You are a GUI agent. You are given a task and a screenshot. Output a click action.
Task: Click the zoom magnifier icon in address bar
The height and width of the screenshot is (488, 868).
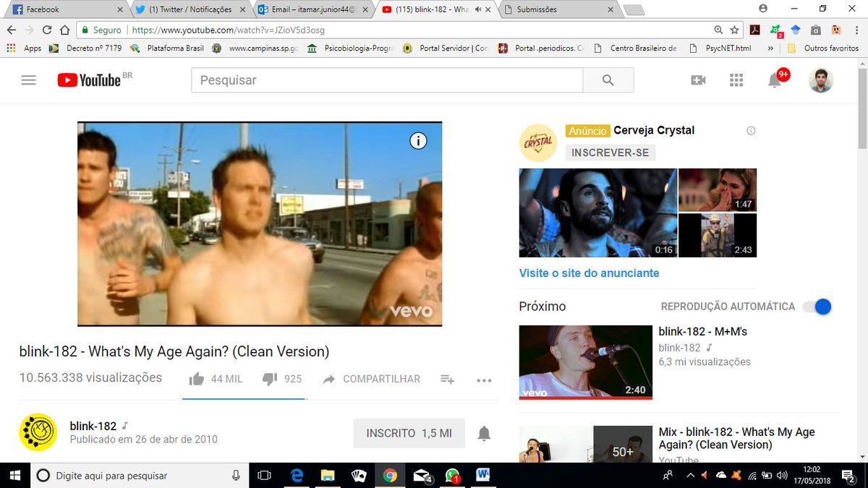click(x=718, y=30)
